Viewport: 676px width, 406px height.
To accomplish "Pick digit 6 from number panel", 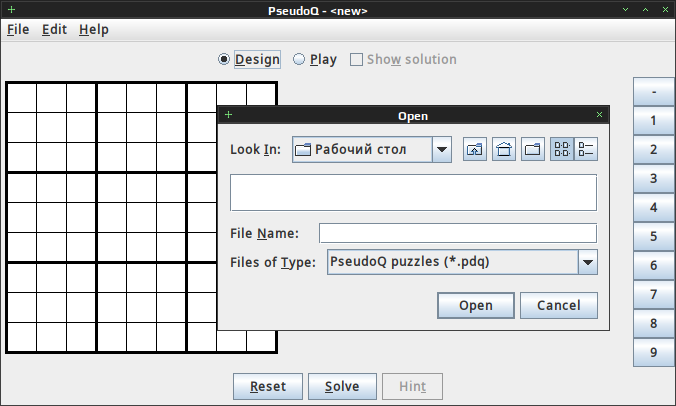I will [x=654, y=265].
